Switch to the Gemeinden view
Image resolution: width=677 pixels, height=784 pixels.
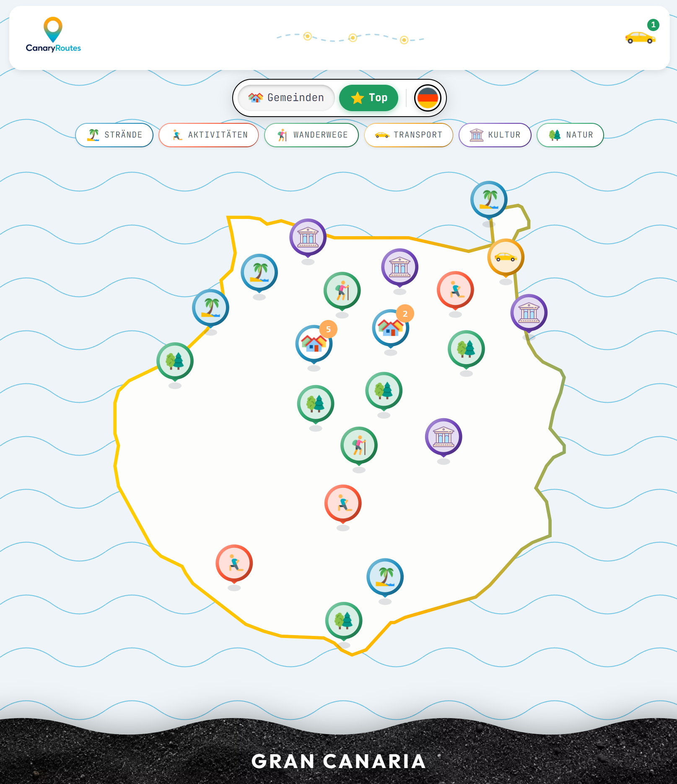point(286,98)
